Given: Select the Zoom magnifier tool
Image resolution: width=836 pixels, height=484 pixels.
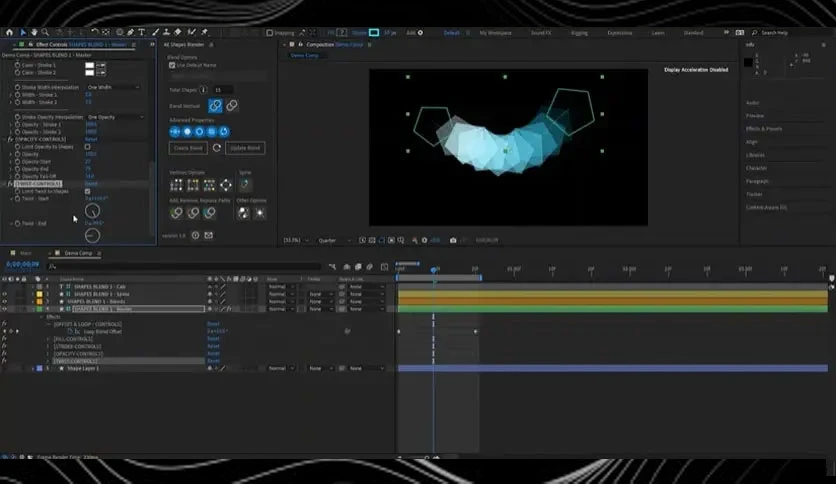Looking at the screenshot, I should pos(45,33).
